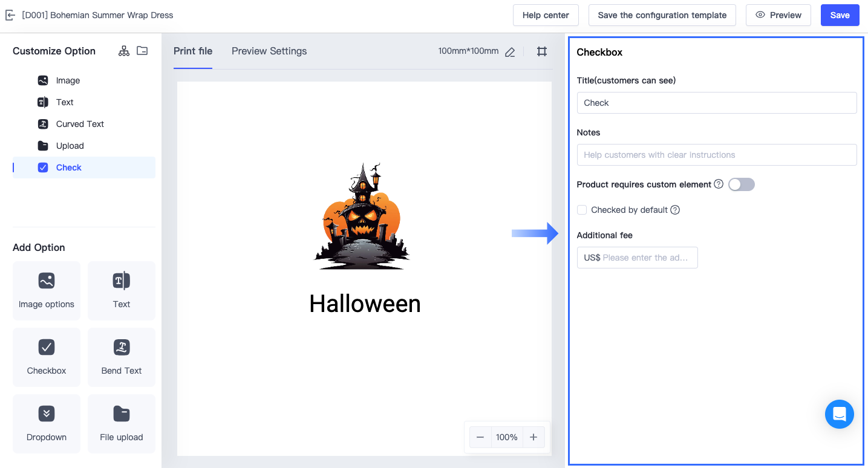Open the Help center
Viewport: 868px width, 468px height.
point(546,15)
